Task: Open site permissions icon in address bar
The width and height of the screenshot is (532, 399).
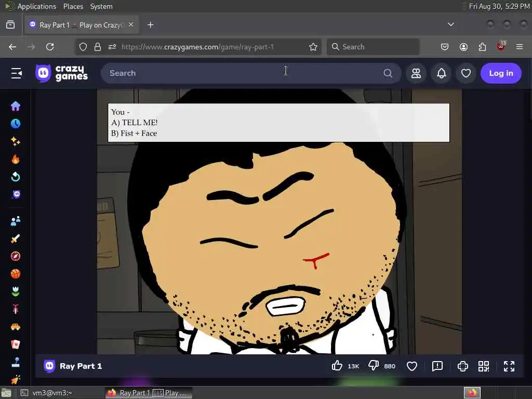Action: 112,47
